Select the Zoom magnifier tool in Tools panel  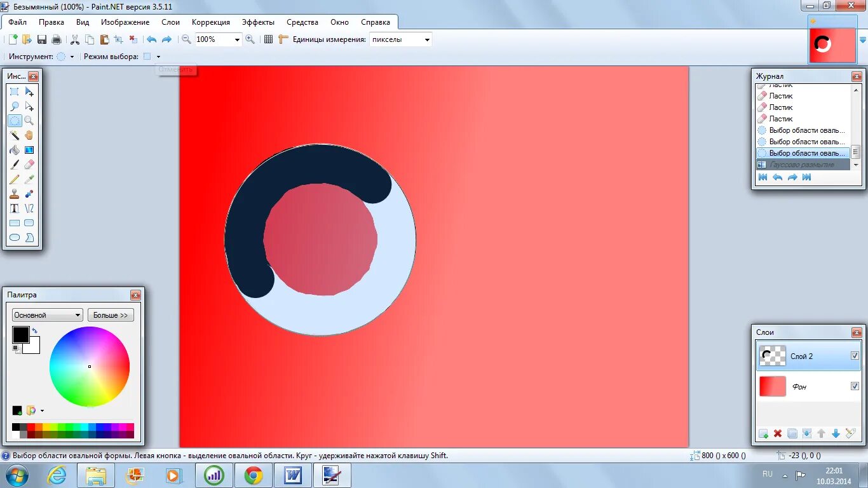tap(29, 121)
